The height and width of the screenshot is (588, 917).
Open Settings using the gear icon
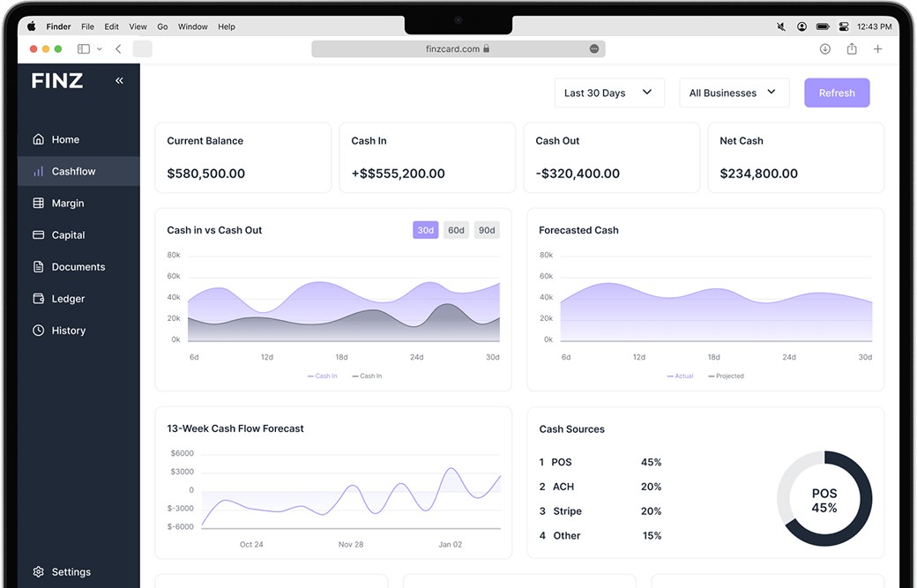[37, 571]
